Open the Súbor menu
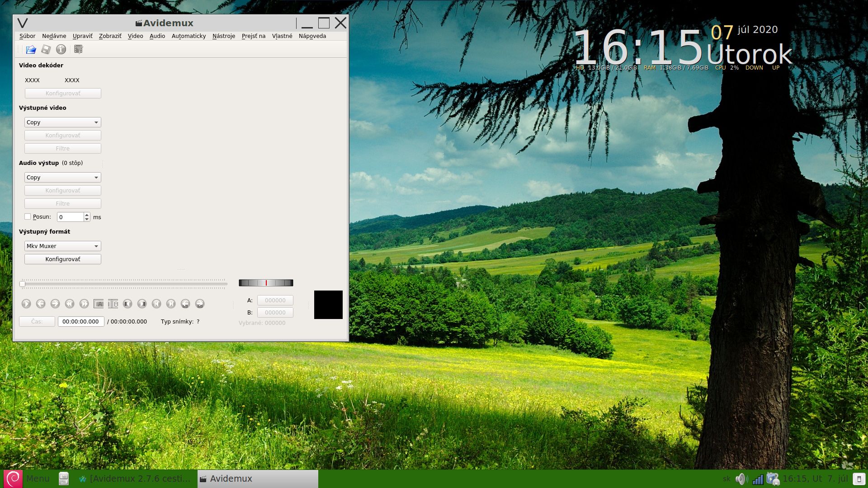This screenshot has width=868, height=488. pos(27,36)
